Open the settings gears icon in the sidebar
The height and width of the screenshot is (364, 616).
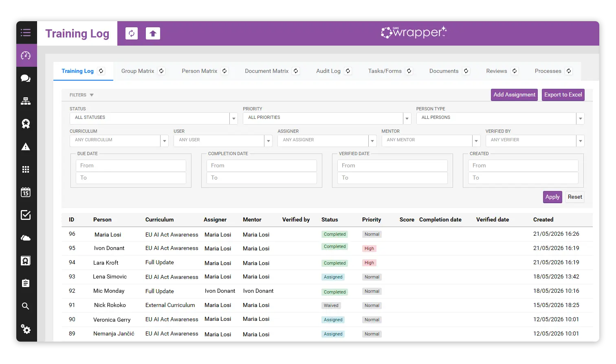26,329
